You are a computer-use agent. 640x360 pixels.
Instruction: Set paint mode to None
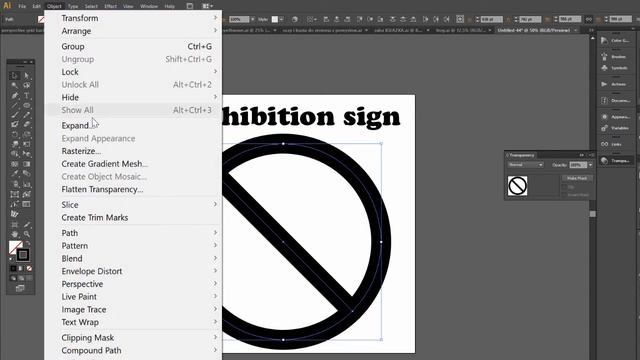click(x=29, y=269)
